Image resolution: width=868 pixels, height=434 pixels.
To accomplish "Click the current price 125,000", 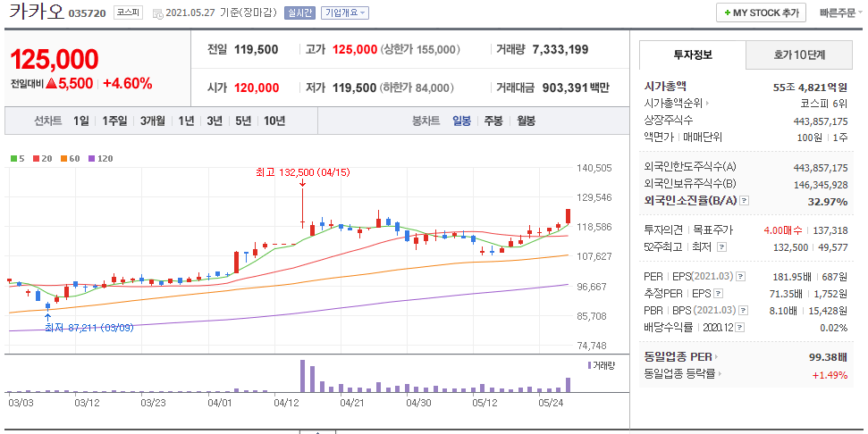I will click(55, 59).
